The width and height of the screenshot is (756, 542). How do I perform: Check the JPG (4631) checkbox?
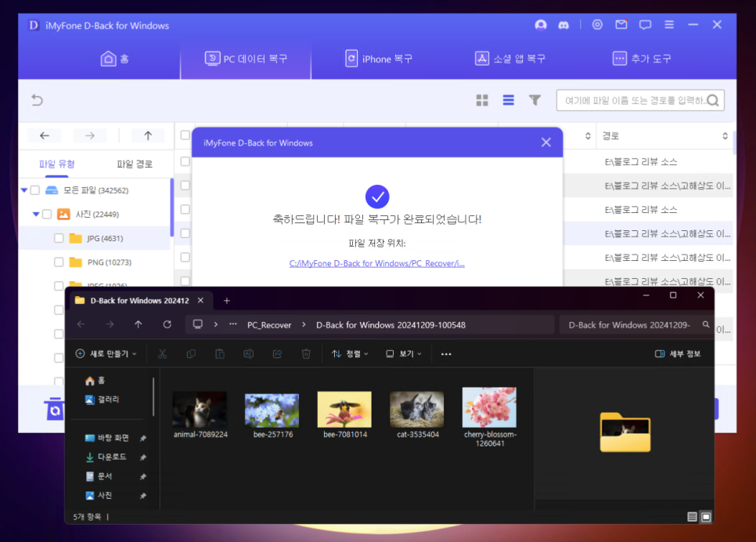(x=59, y=238)
